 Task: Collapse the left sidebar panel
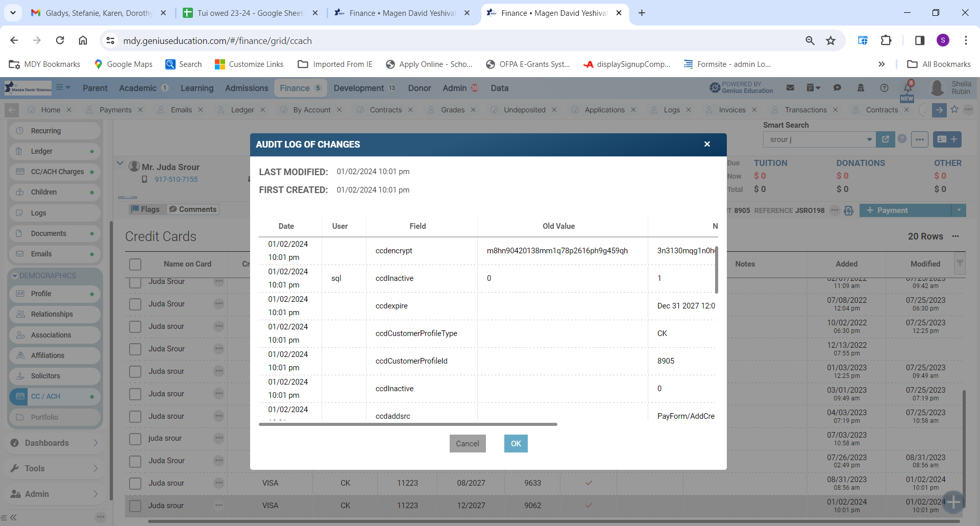pos(12,517)
